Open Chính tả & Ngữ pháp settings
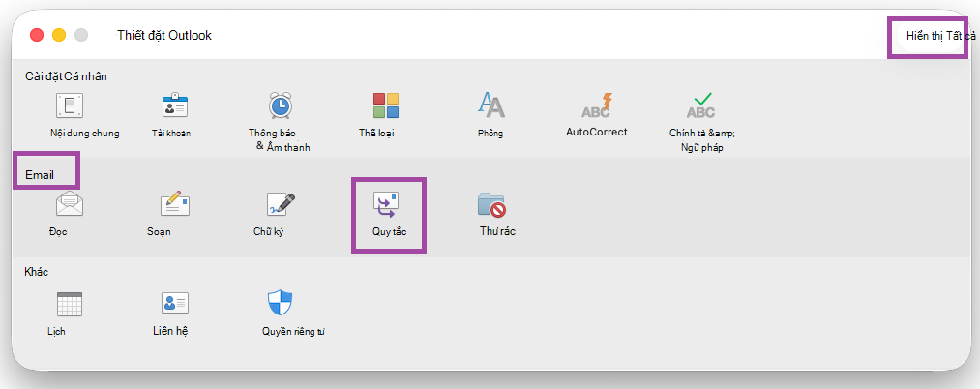Screen dimensions: 980x389 coord(701,106)
